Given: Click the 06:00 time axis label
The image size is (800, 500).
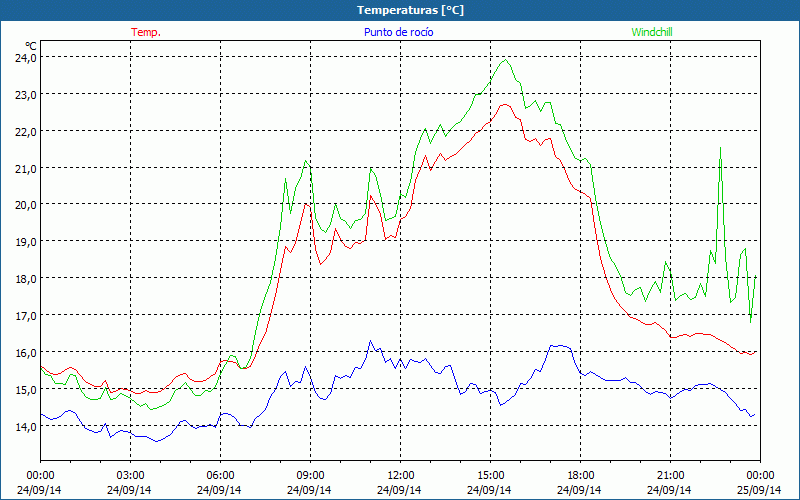Looking at the screenshot, I should click(220, 476).
